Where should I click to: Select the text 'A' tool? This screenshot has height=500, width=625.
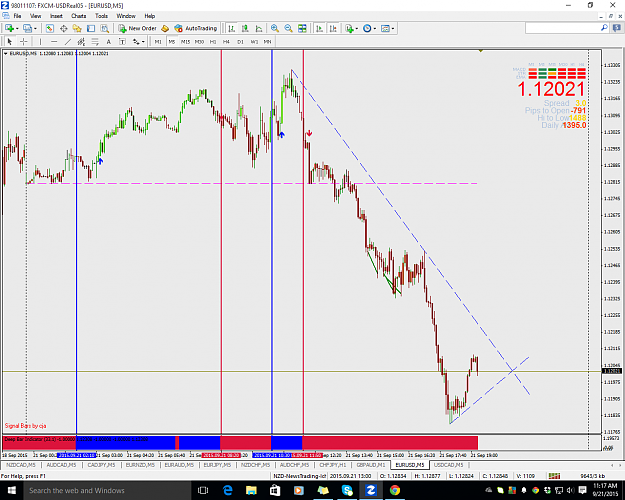[108, 41]
